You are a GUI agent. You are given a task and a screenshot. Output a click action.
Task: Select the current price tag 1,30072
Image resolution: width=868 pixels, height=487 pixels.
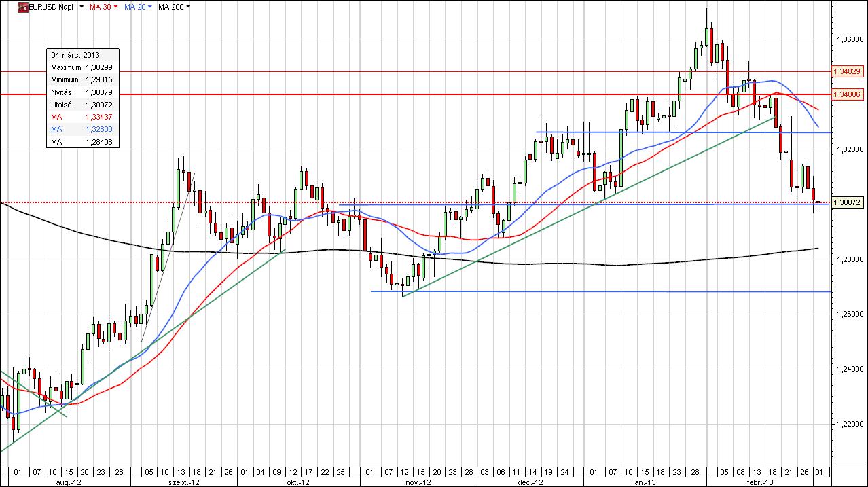coord(846,202)
